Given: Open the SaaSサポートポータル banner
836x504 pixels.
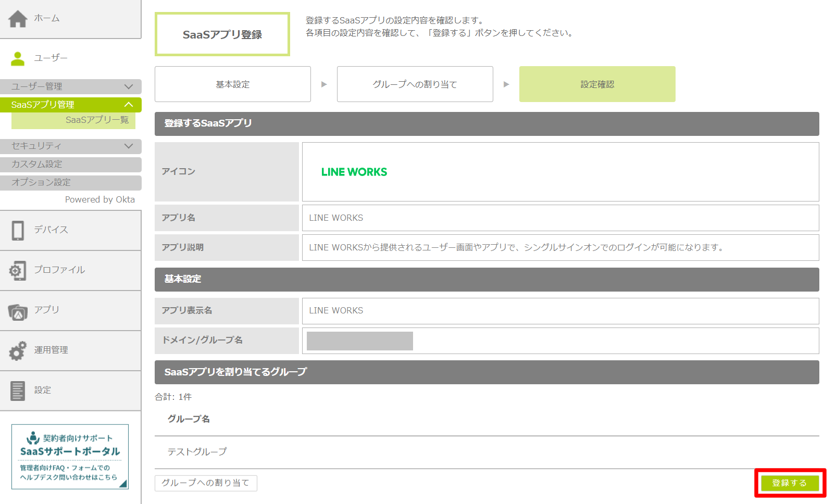Looking at the screenshot, I should click(70, 457).
